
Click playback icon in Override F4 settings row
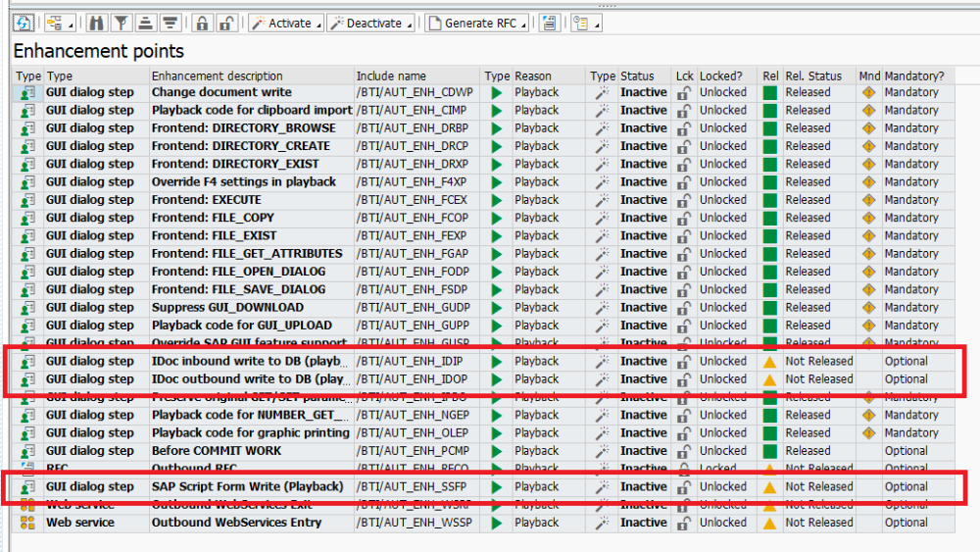click(497, 182)
